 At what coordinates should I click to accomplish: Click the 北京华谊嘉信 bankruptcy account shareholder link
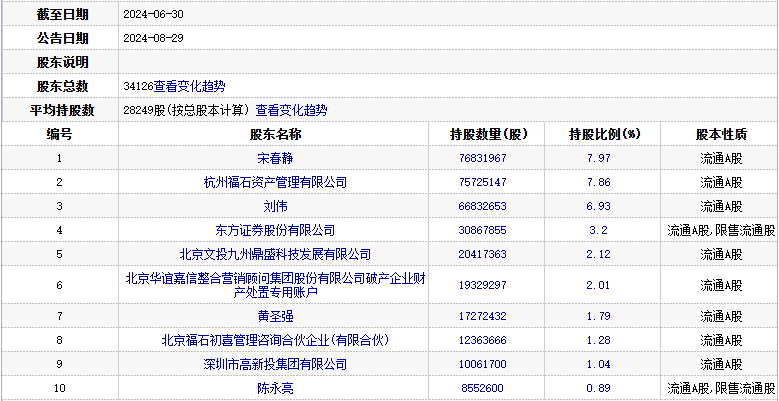point(275,285)
